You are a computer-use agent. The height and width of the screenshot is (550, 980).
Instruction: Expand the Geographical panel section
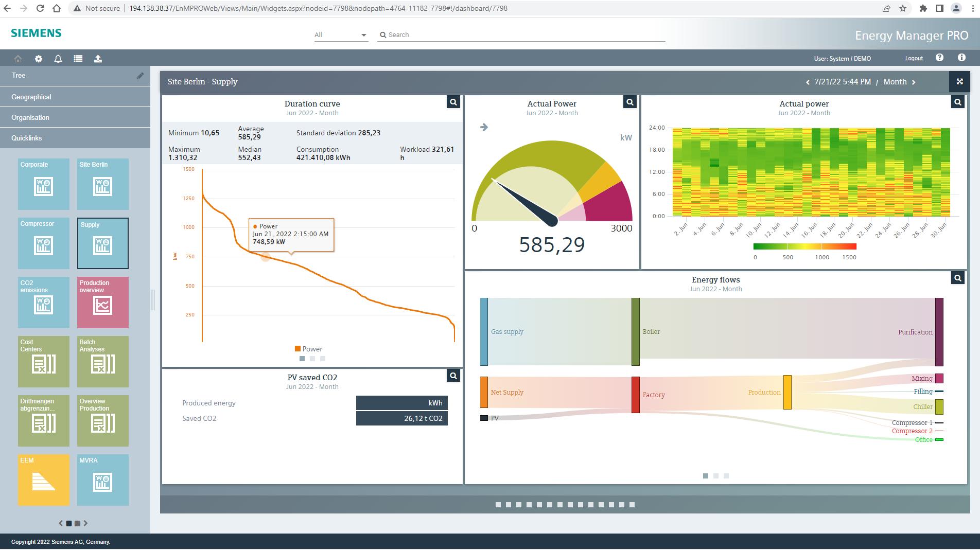pyautogui.click(x=75, y=97)
